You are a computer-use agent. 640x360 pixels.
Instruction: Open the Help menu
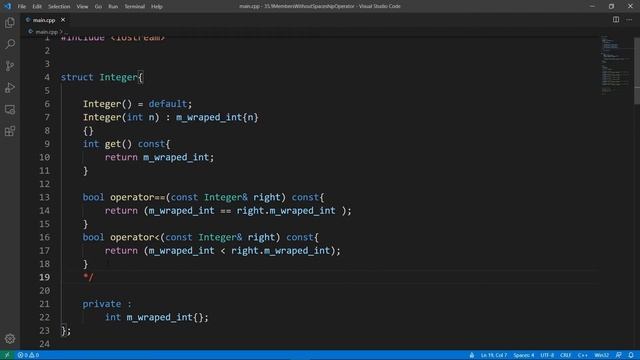[x=157, y=7]
